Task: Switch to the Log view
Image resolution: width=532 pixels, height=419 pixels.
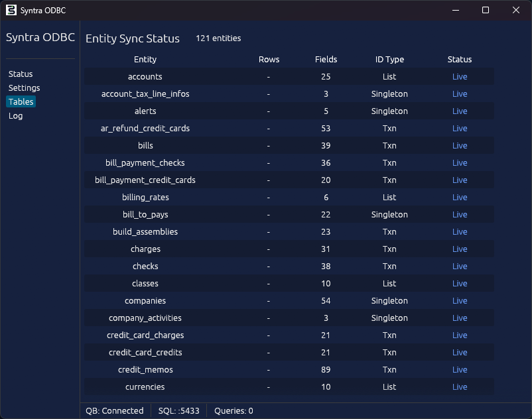Action: tap(15, 115)
